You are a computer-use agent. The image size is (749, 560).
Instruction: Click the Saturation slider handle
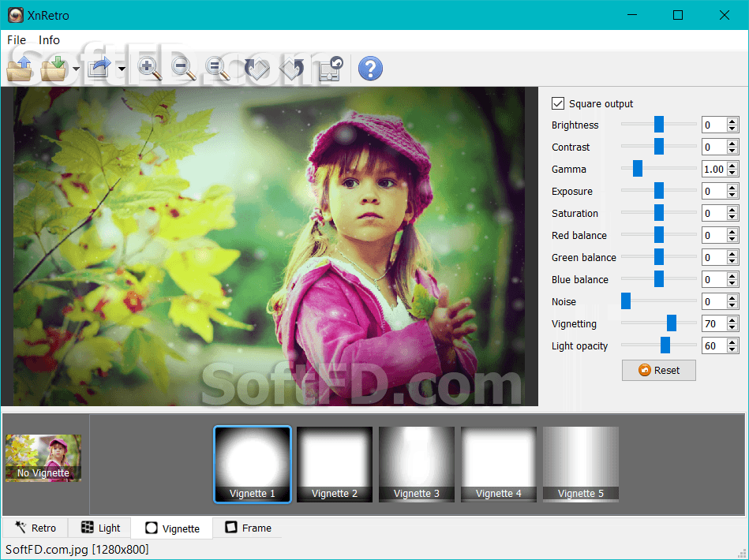(659, 212)
